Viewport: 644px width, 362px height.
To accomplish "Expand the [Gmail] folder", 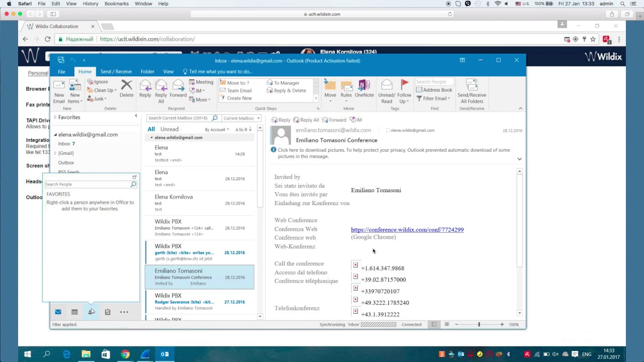I will pyautogui.click(x=55, y=153).
